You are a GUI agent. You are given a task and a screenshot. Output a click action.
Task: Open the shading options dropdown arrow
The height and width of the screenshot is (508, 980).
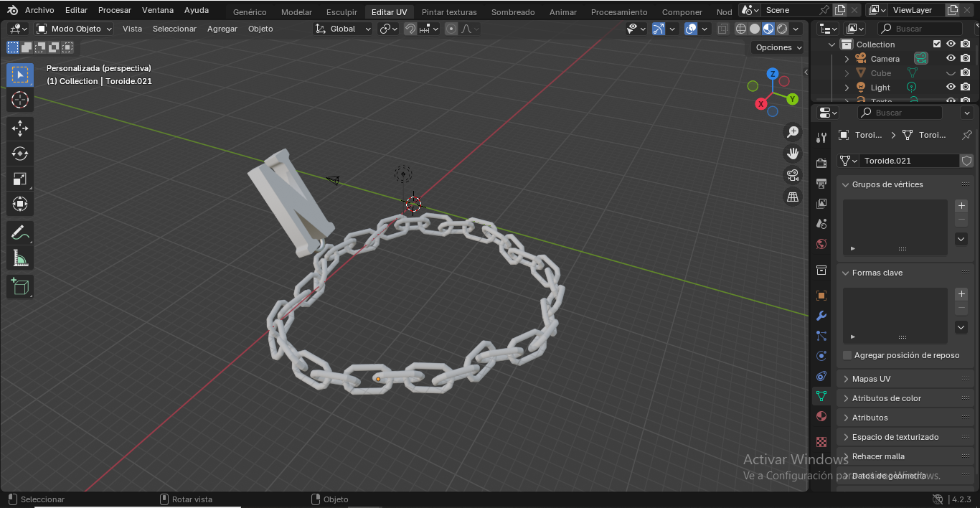click(796, 29)
